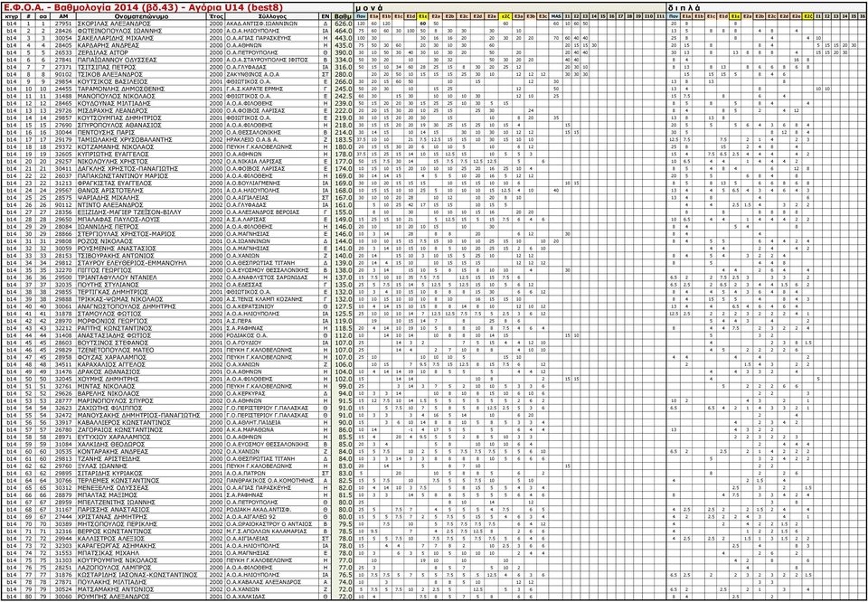Image resolution: width=868 pixels, height=602 pixels.
Task: Click the 'μονά' section heading
Action: point(369,8)
